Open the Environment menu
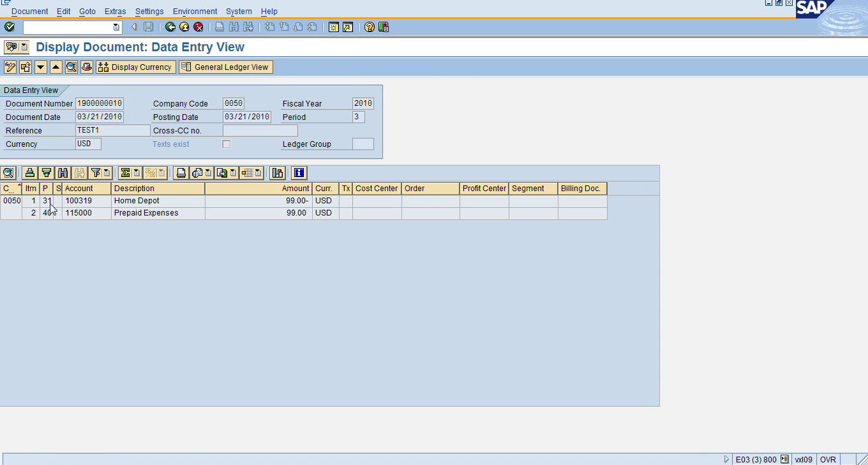Viewport: 868px width, 465px height. [195, 12]
